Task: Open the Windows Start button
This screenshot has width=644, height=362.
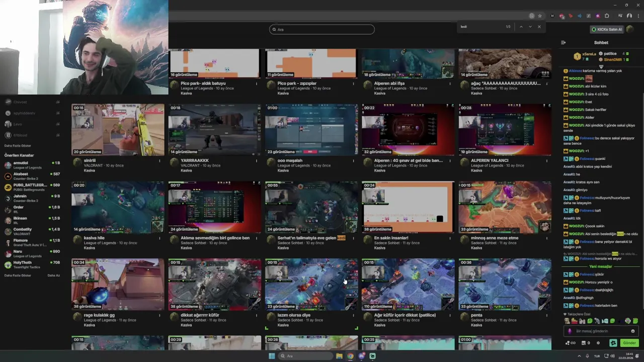Action: click(x=272, y=356)
